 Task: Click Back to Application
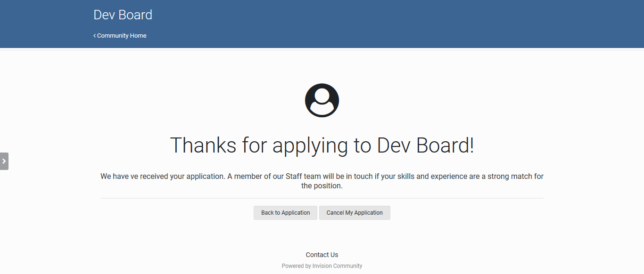(x=285, y=212)
